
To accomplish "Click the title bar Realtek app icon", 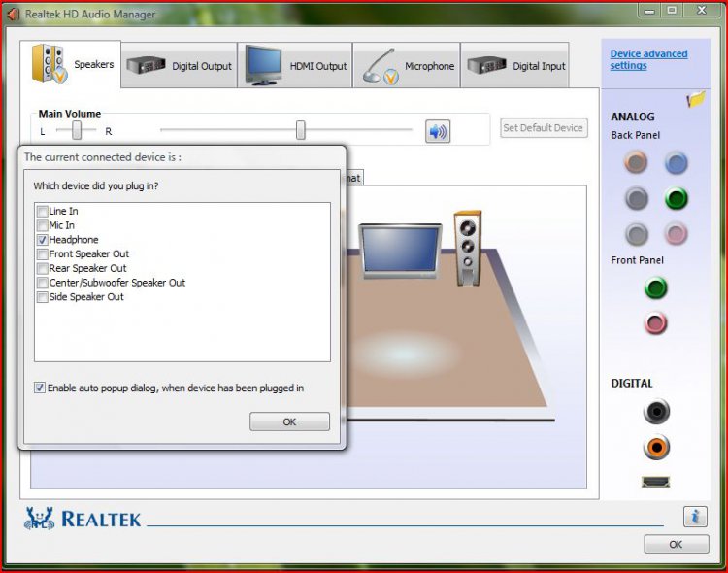I will [13, 15].
